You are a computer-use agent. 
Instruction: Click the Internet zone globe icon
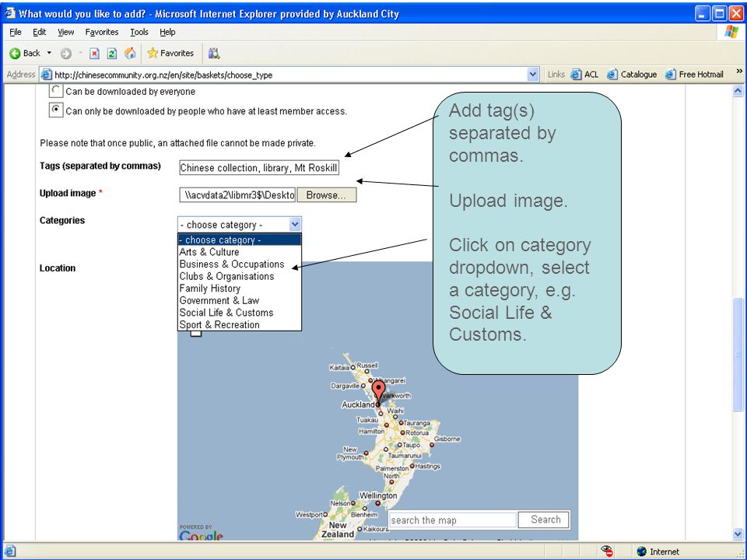click(642, 551)
